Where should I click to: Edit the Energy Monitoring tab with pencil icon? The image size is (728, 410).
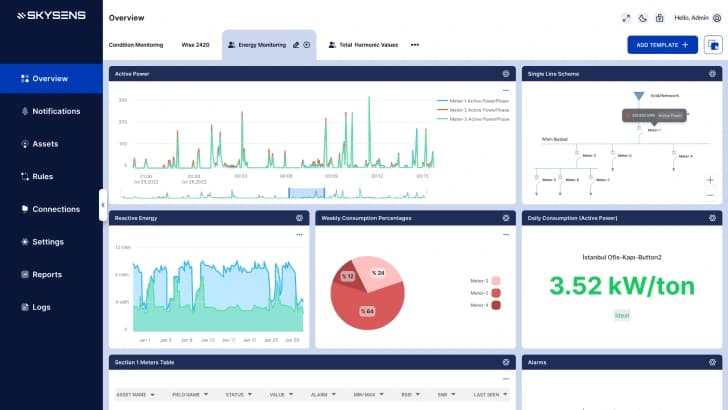click(296, 45)
